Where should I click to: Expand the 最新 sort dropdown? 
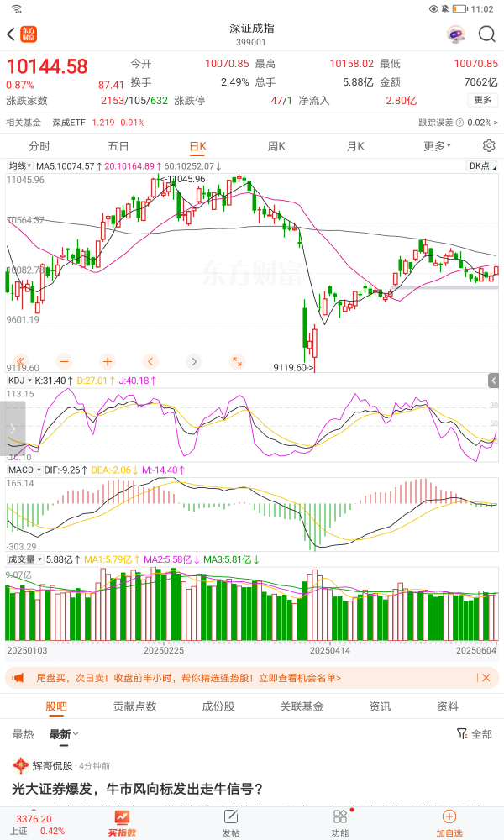tap(64, 734)
